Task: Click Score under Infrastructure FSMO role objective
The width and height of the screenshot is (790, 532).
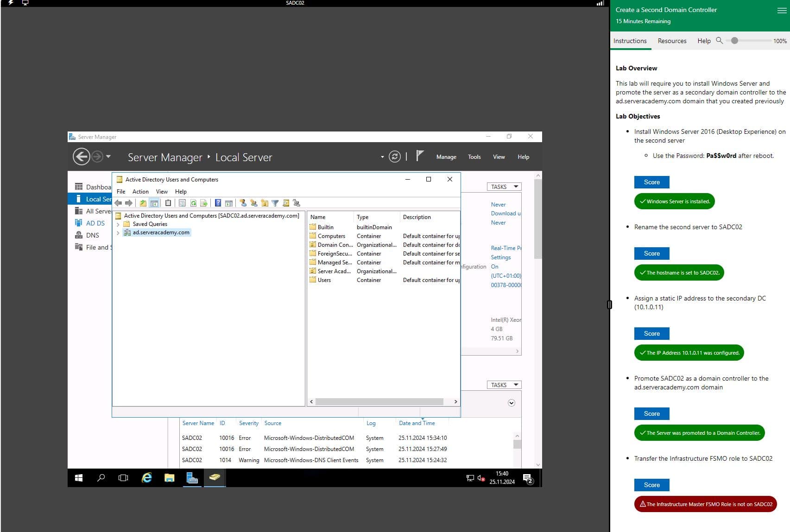Action: point(651,485)
